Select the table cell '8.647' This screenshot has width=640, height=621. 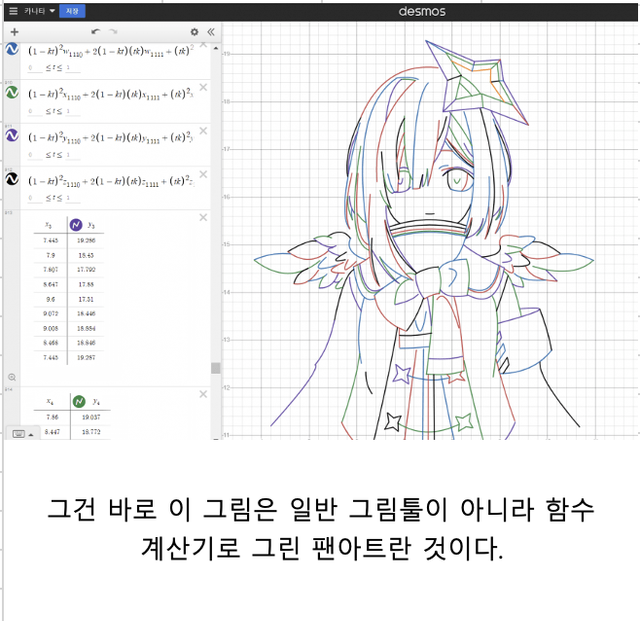tap(51, 284)
